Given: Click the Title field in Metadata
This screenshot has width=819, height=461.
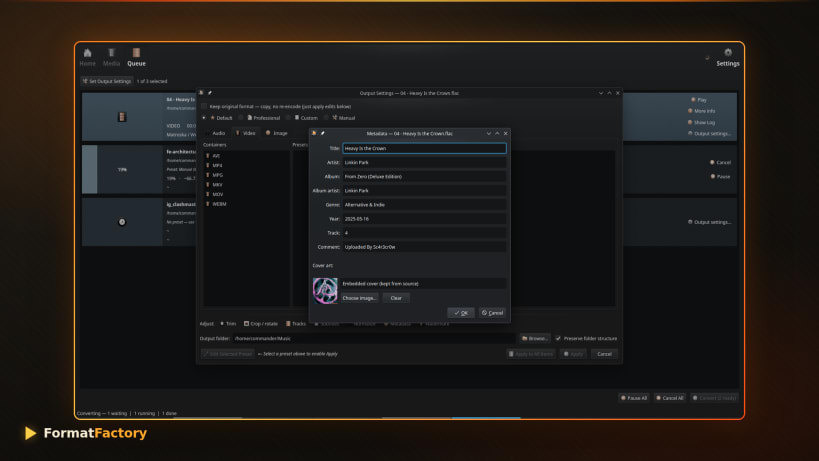Looking at the screenshot, I should tap(424, 148).
